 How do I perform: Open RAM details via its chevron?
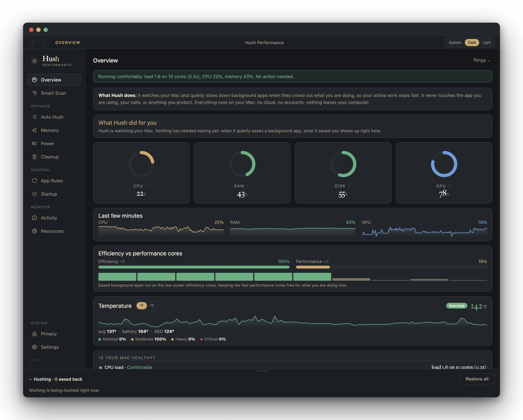248,186
